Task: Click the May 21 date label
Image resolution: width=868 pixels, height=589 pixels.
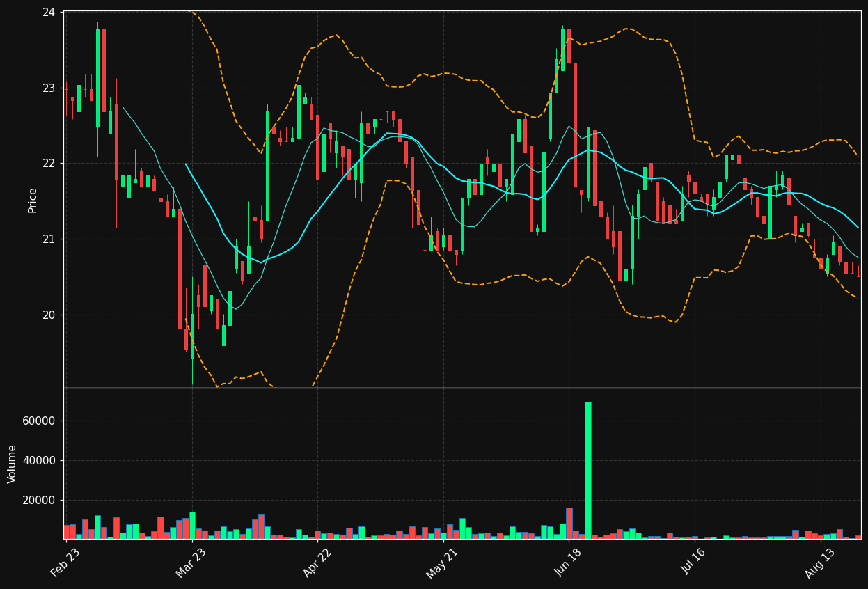Action: click(x=442, y=563)
